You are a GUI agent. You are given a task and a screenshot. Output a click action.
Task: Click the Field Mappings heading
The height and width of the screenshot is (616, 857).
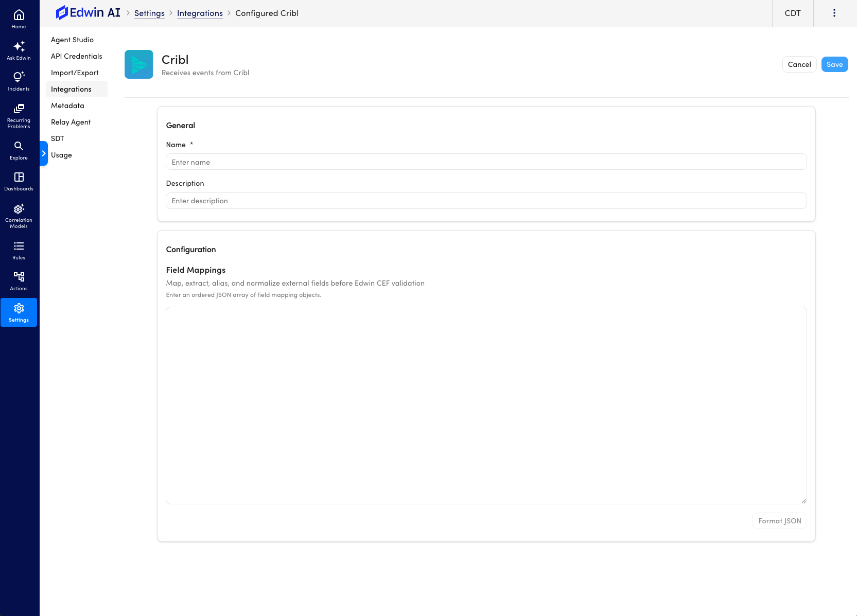point(196,270)
